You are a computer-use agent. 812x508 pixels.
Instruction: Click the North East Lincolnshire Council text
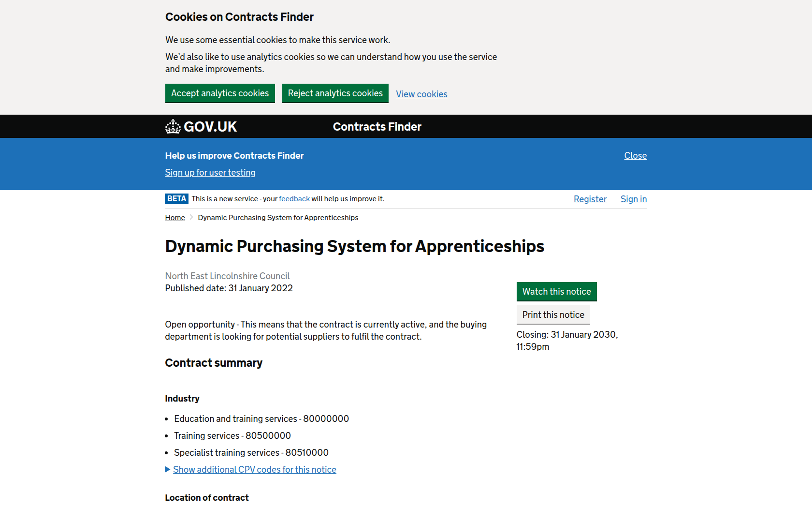[x=227, y=276]
